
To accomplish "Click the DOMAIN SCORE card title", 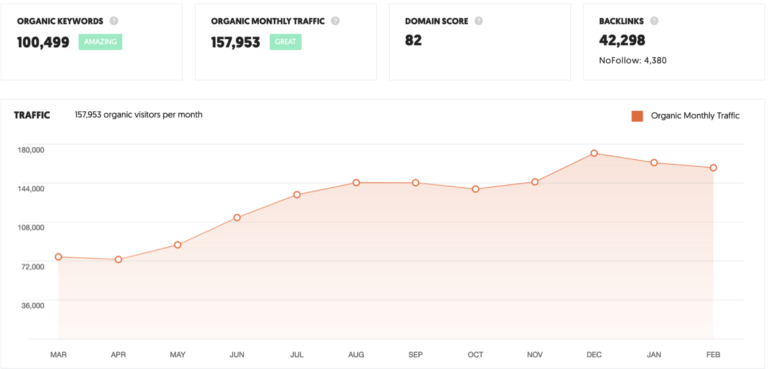I will click(x=436, y=22).
